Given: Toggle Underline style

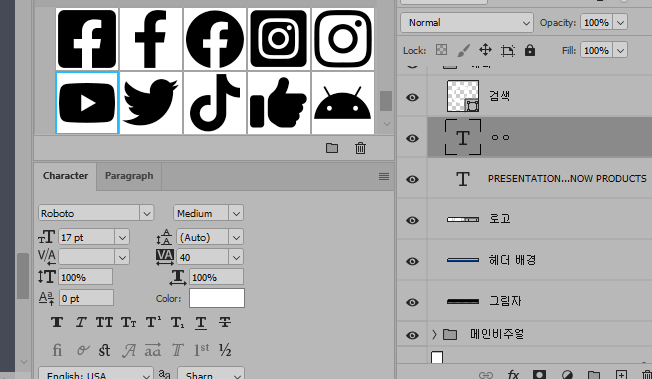Looking at the screenshot, I should 201,322.
